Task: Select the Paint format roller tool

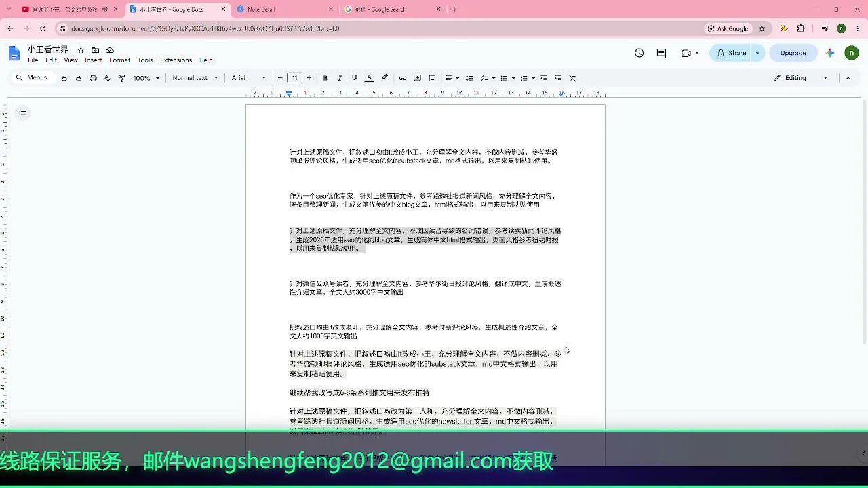Action: point(121,78)
